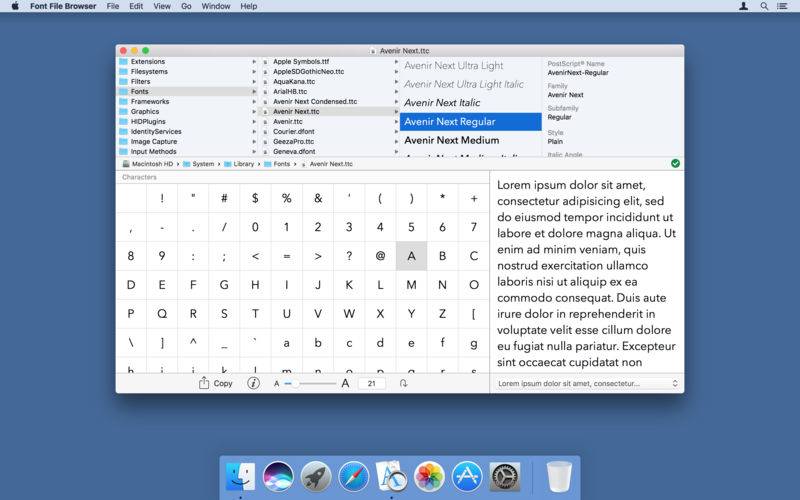800x500 pixels.
Task: Select the Frameworks folder
Action: [149, 102]
